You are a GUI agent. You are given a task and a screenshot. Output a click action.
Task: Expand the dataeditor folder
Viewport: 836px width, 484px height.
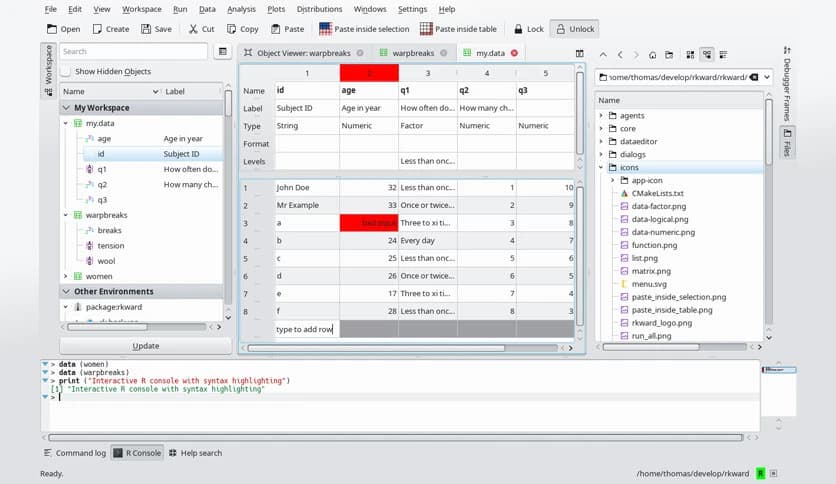pyautogui.click(x=601, y=141)
